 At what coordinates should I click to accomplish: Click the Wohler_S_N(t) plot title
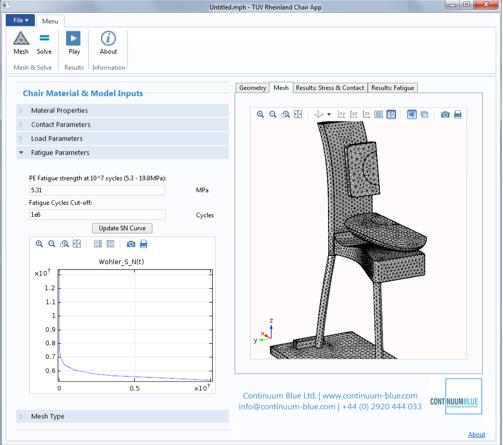(121, 262)
